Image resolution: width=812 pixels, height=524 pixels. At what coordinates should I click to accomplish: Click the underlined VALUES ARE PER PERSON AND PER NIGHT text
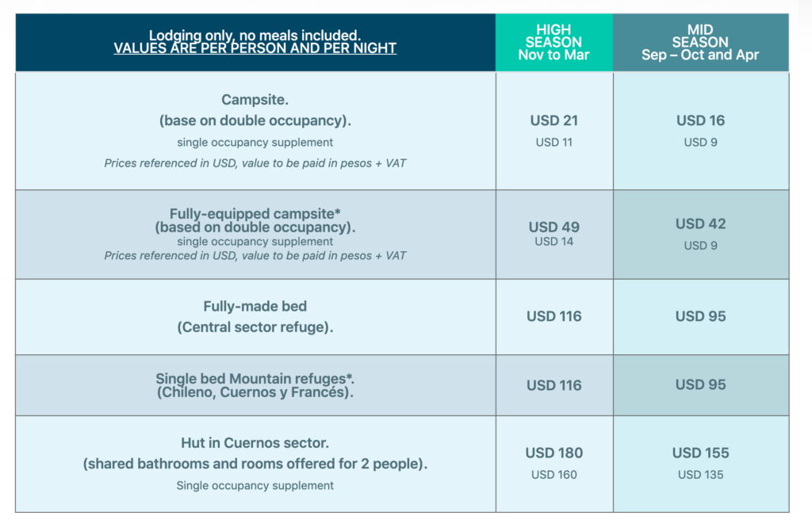[255, 48]
